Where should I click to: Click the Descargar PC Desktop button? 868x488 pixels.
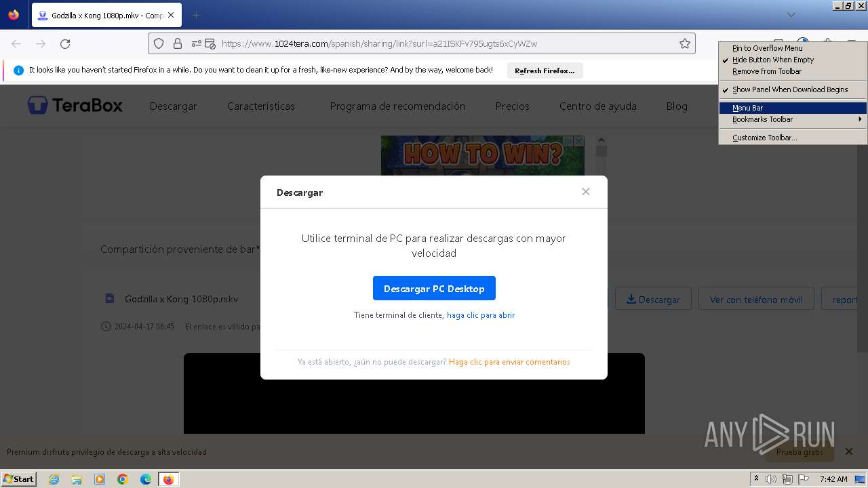pos(434,288)
